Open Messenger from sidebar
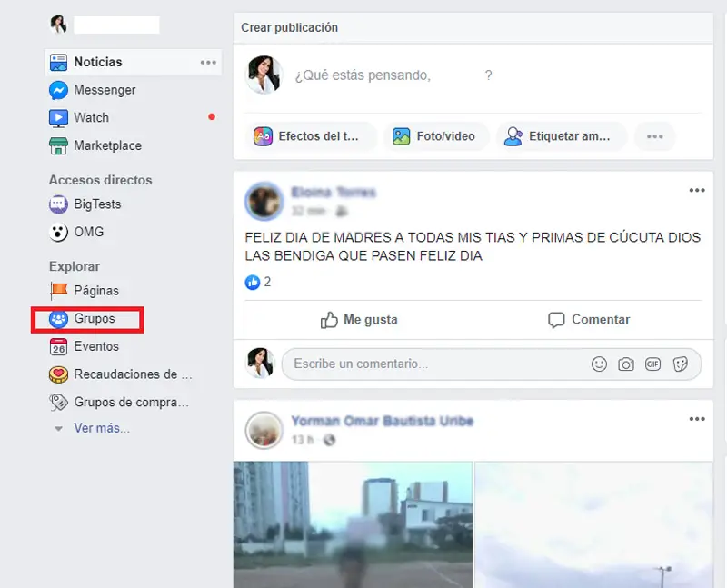 (105, 90)
